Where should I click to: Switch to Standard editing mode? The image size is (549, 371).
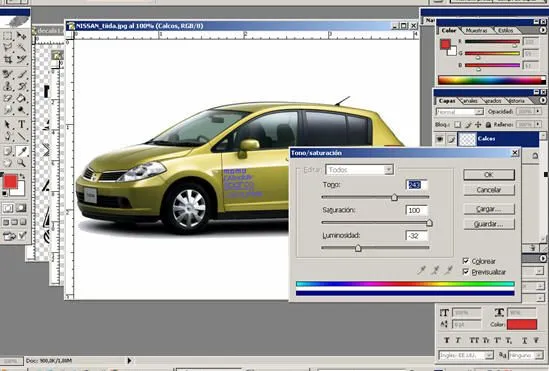[8, 208]
